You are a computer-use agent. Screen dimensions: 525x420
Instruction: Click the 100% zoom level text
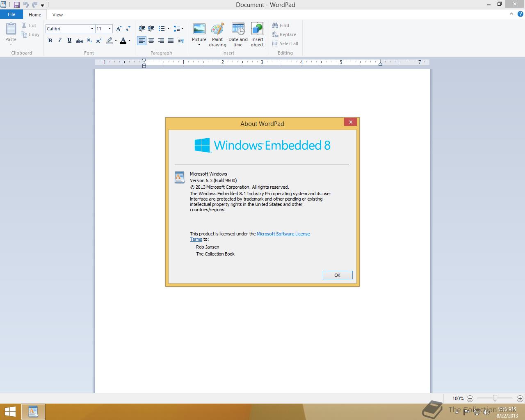(458, 398)
